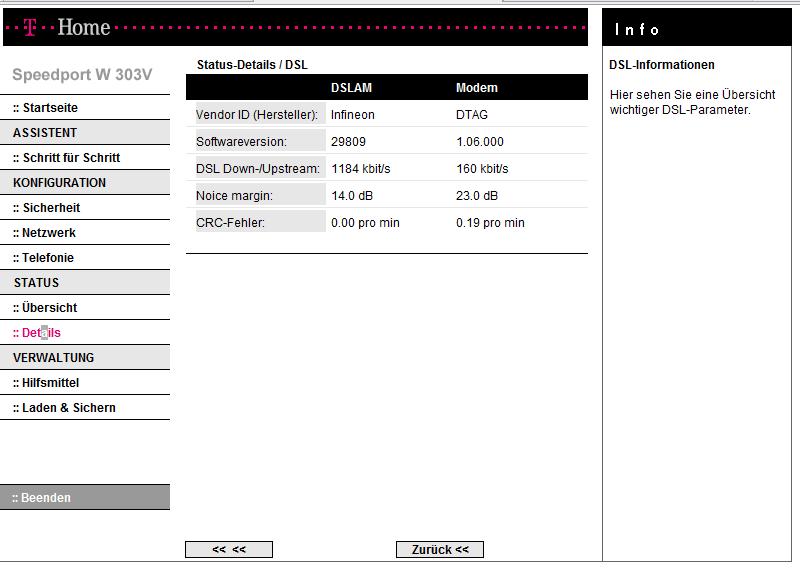Screen dimensions: 800x568
Task: Select the Details status entry
Action: coord(37,333)
